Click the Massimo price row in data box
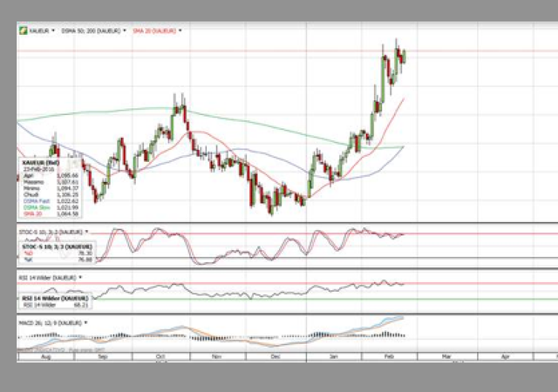The height and width of the screenshot is (392, 558). point(51,182)
